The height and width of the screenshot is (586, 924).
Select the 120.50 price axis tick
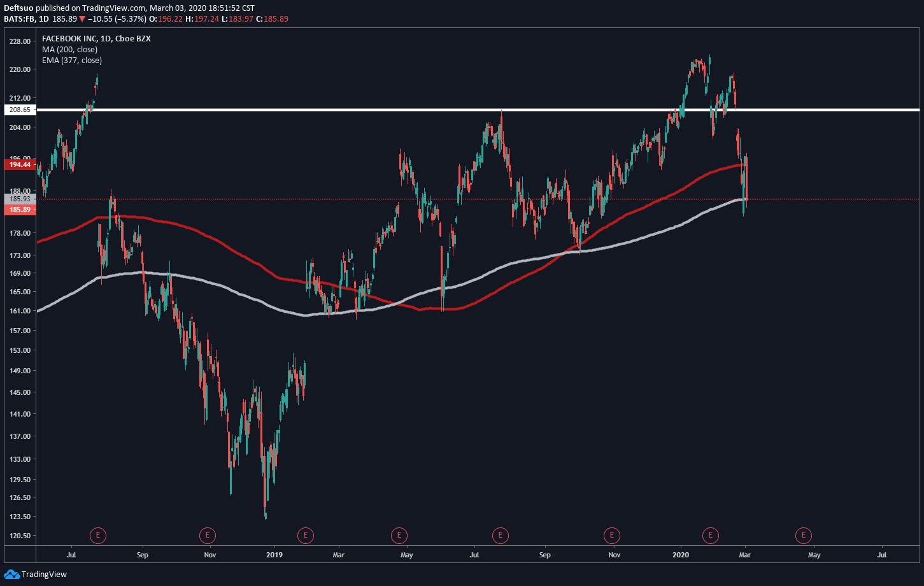[20, 536]
